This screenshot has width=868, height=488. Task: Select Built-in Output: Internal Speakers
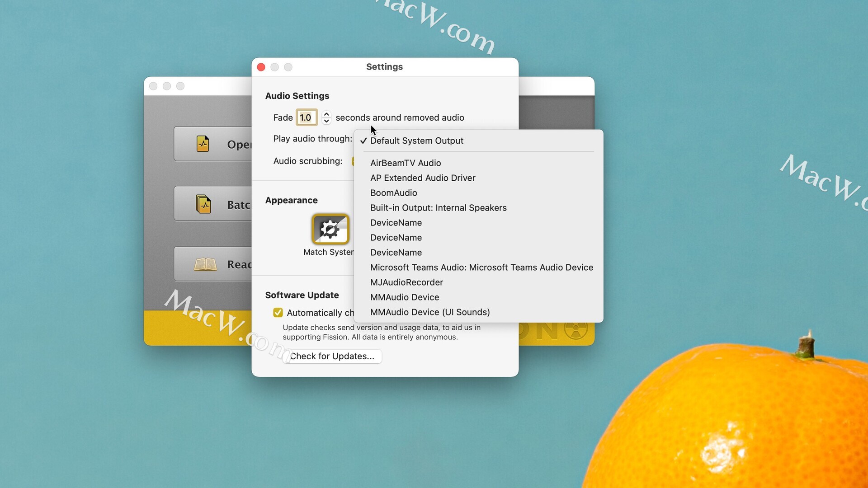(478, 207)
